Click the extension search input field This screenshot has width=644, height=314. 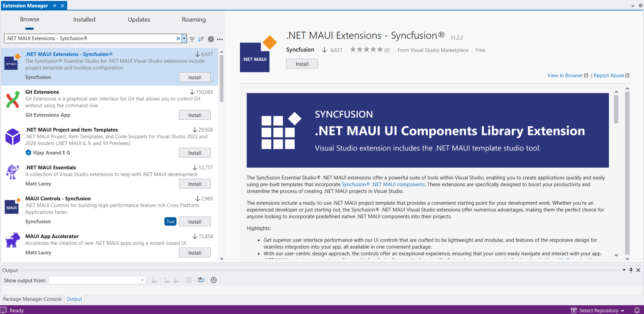point(90,38)
